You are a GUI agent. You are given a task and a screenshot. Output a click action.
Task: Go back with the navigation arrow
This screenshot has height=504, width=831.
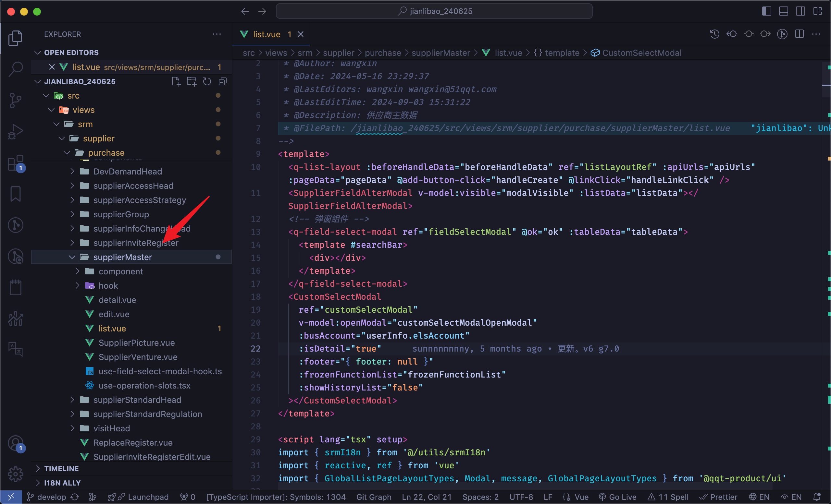(245, 11)
